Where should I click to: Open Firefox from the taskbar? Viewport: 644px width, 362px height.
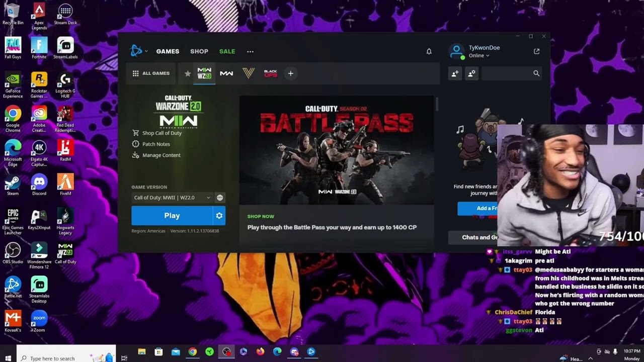click(x=260, y=352)
